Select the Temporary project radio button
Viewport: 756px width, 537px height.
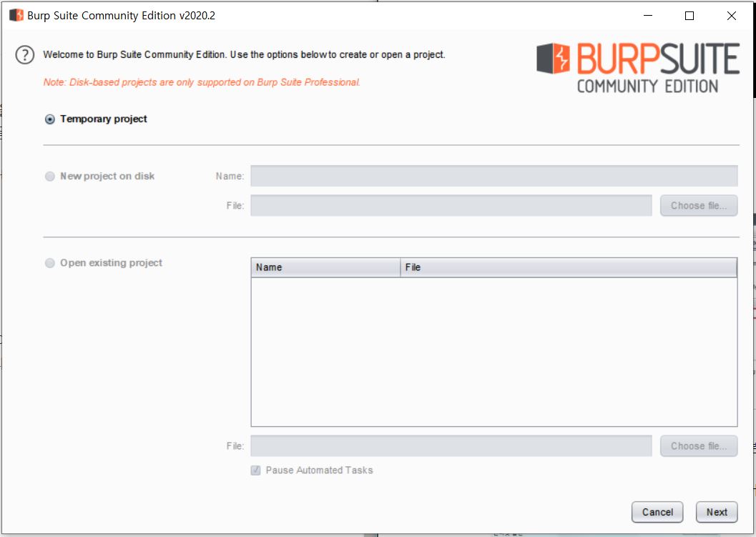(49, 119)
